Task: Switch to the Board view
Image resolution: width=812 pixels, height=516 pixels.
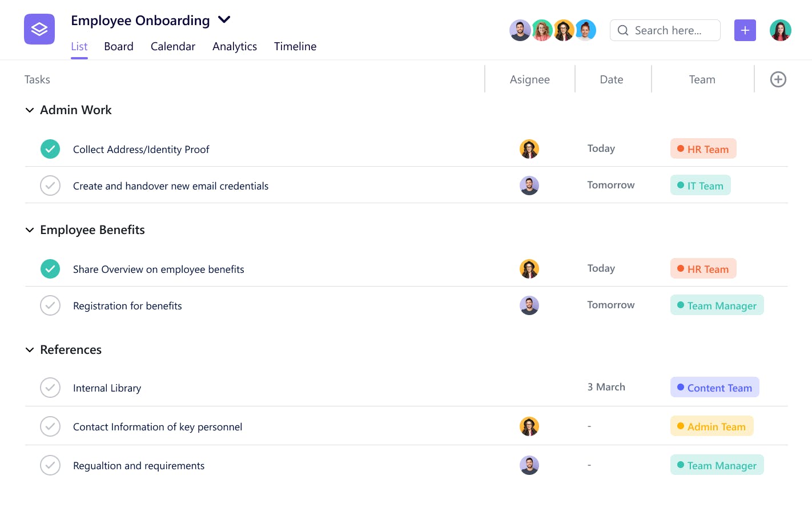Action: (118, 46)
